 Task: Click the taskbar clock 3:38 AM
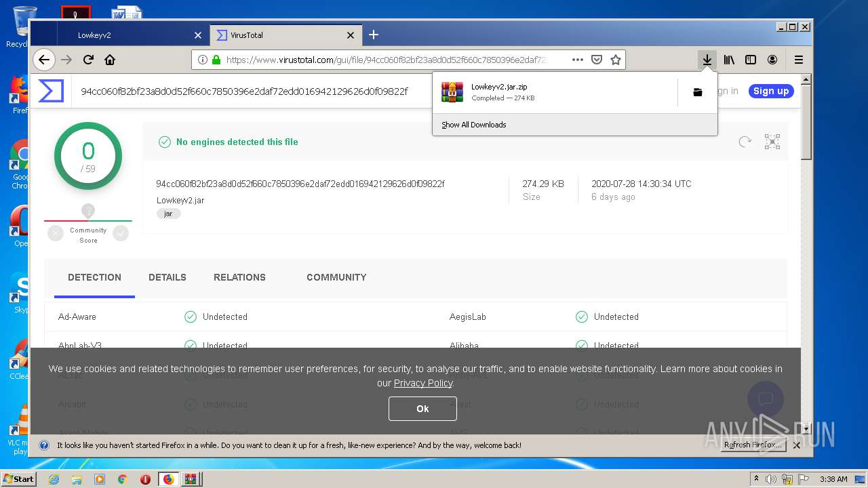click(x=833, y=479)
